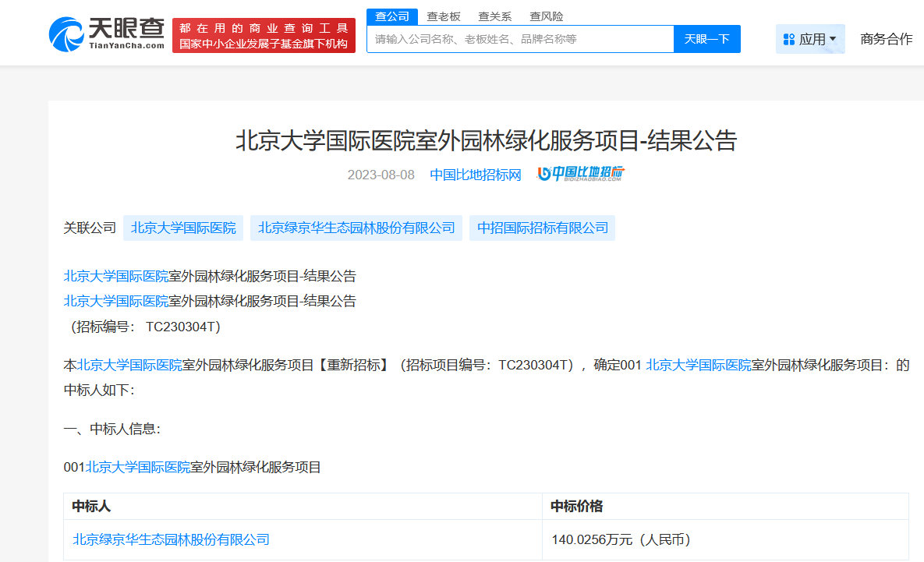Select the 查老板 search tab

tap(443, 16)
